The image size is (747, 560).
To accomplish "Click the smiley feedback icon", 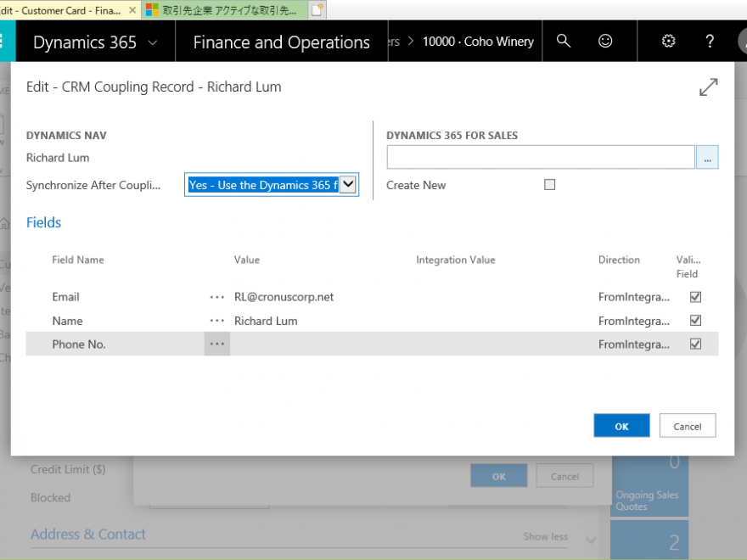I will coord(605,41).
